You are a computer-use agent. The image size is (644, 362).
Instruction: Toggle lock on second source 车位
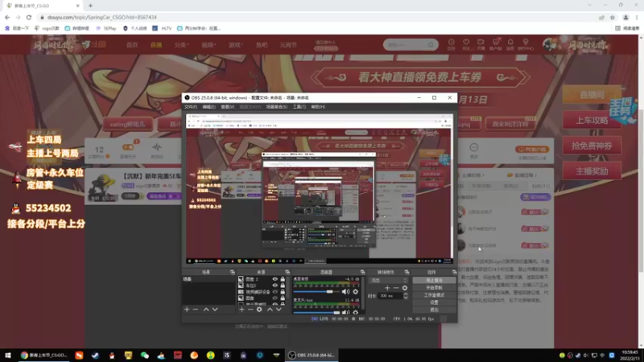pos(283,286)
